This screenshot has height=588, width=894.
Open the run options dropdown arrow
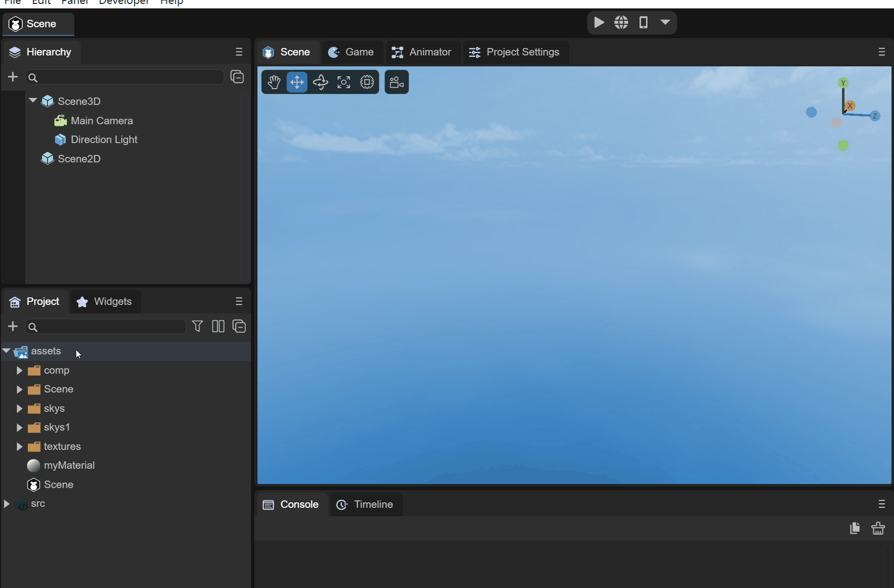[665, 22]
